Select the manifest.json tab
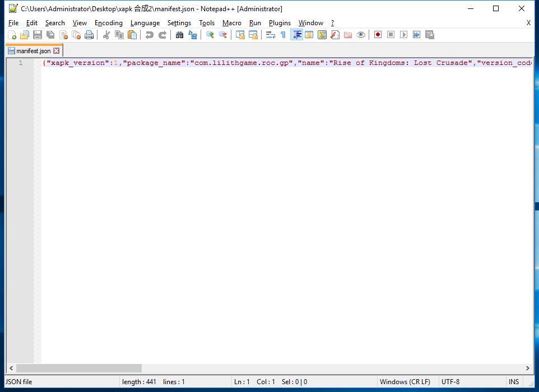This screenshot has height=392, width=539. click(x=34, y=51)
